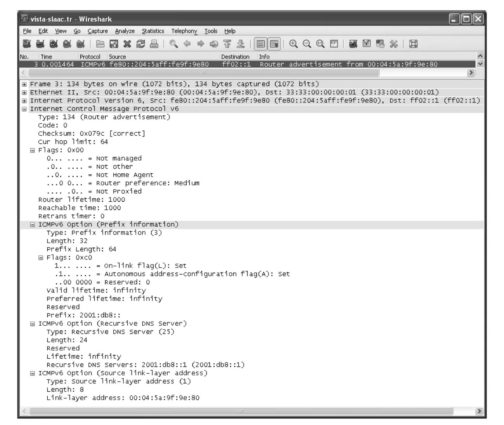This screenshot has width=504, height=425.
Task: Restart the live capture icon
Action: pyautogui.click(x=81, y=44)
